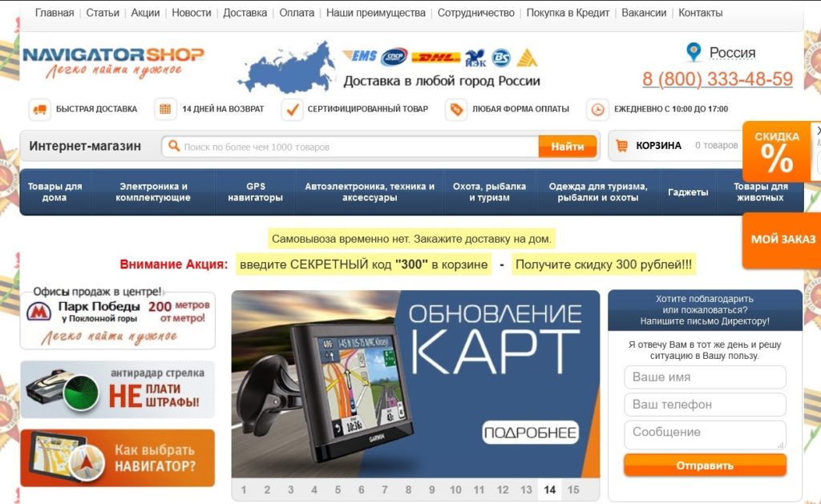The width and height of the screenshot is (821, 504).
Task: Go to Контакты in top menu
Action: click(700, 13)
